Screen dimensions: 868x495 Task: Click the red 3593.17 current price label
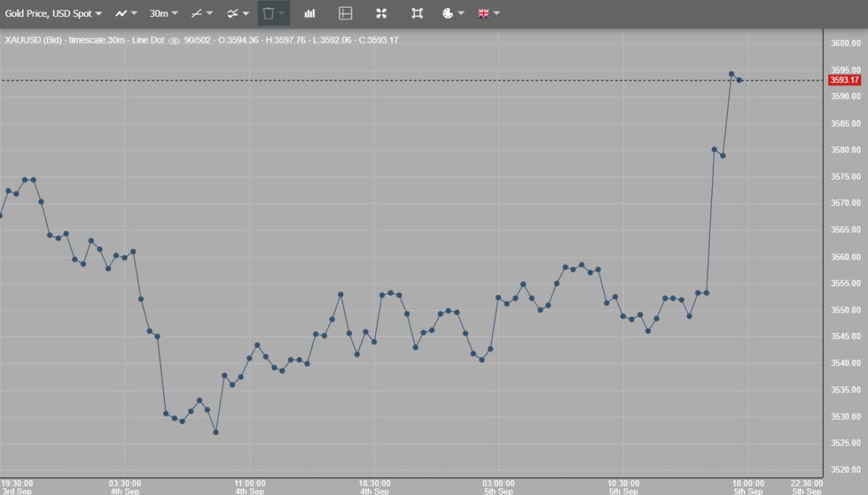click(x=844, y=80)
